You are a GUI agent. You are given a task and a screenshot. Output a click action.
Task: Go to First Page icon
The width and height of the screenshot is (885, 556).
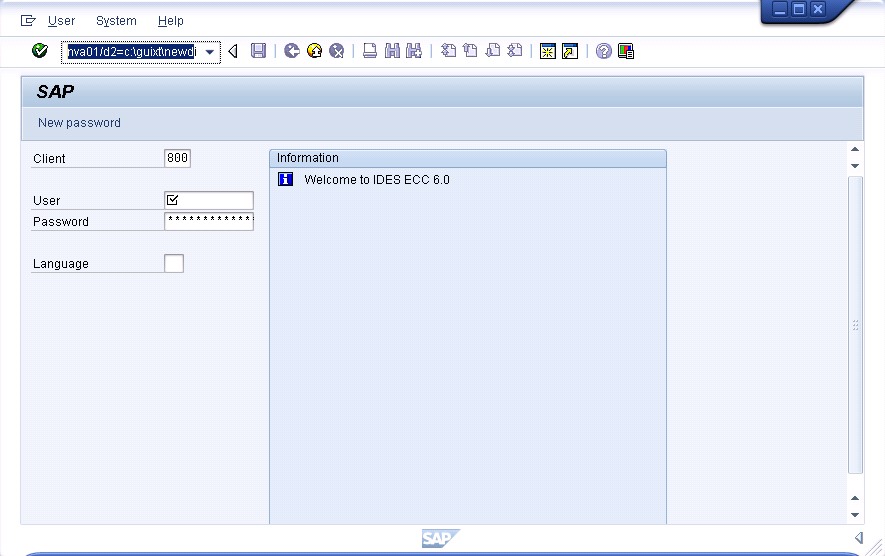click(x=448, y=51)
